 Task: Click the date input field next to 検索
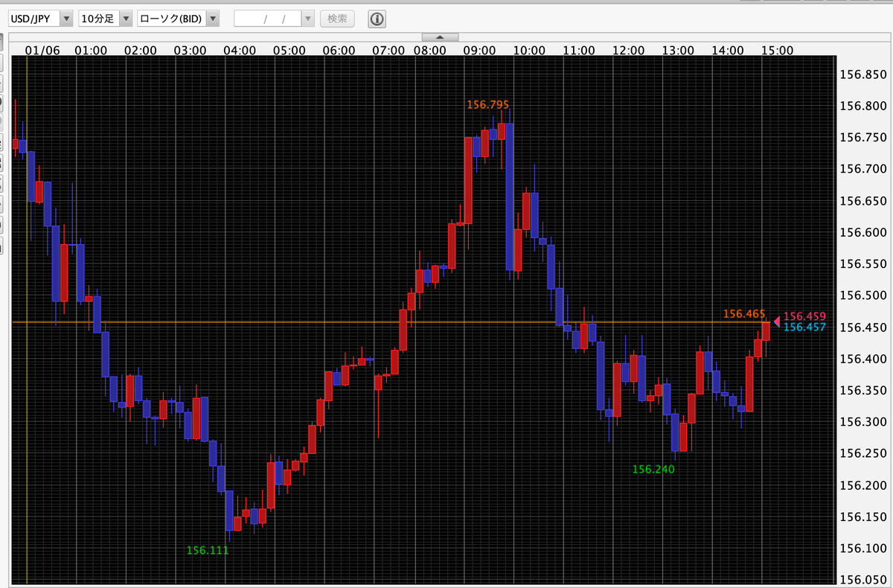268,19
